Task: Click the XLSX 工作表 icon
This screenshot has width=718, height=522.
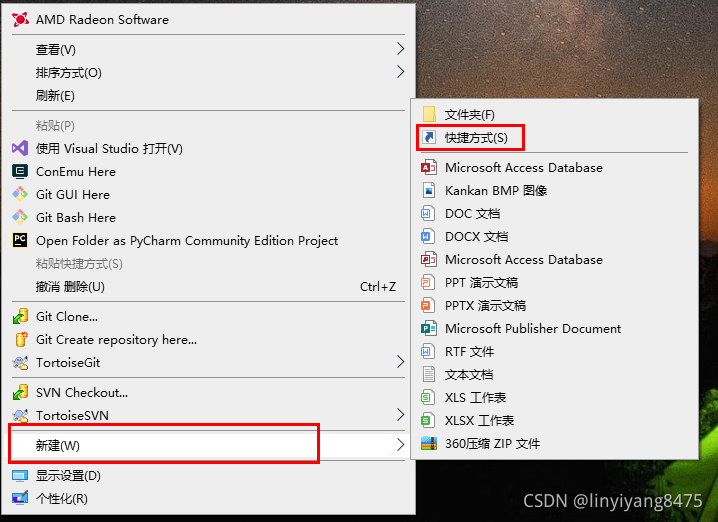Action: tap(427, 420)
